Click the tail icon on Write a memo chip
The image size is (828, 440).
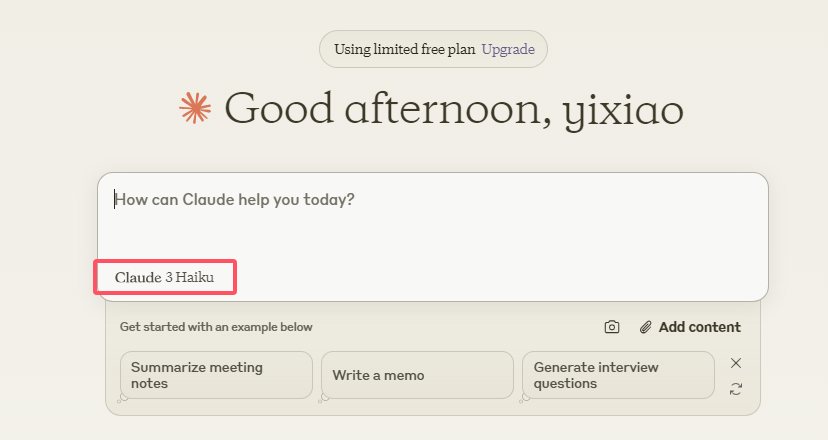(x=324, y=398)
